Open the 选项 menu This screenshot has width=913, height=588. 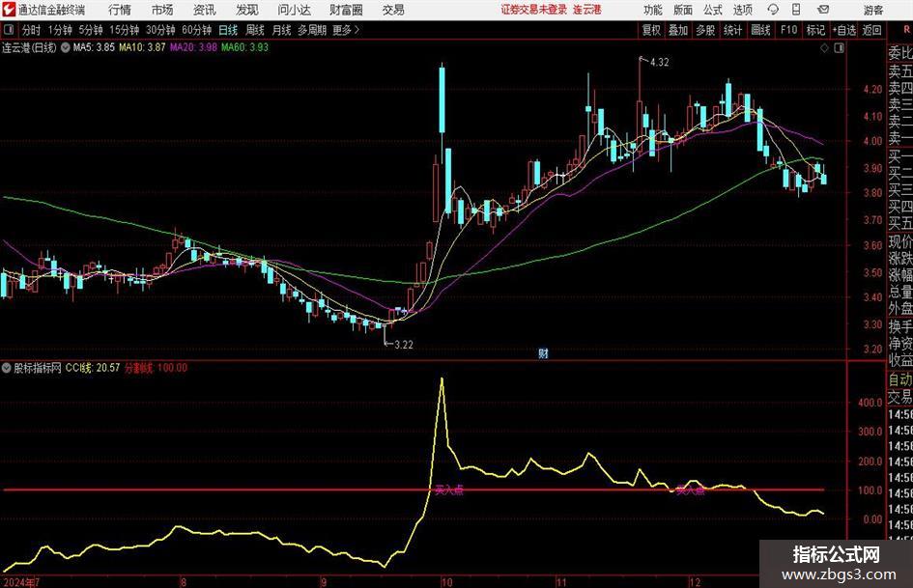[x=742, y=10]
